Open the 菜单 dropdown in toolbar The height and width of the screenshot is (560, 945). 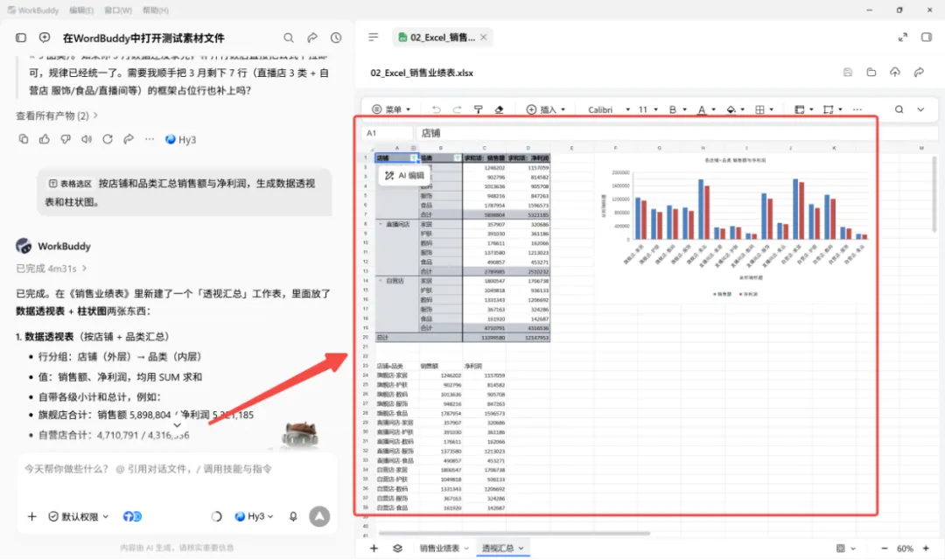point(392,109)
